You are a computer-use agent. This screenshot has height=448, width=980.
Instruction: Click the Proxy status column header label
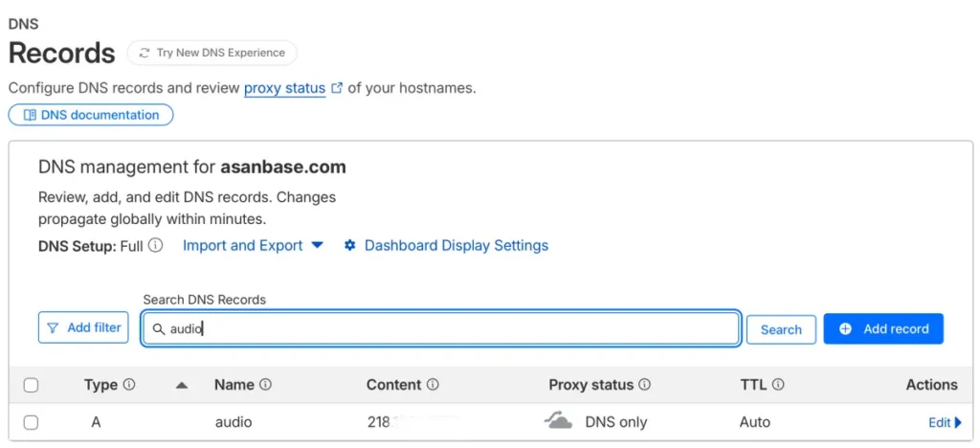(x=591, y=385)
